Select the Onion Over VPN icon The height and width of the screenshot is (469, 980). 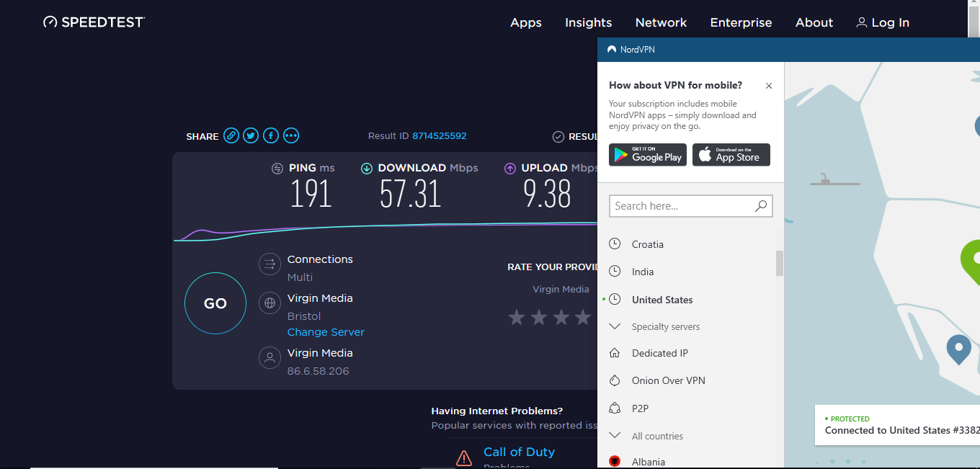point(615,380)
